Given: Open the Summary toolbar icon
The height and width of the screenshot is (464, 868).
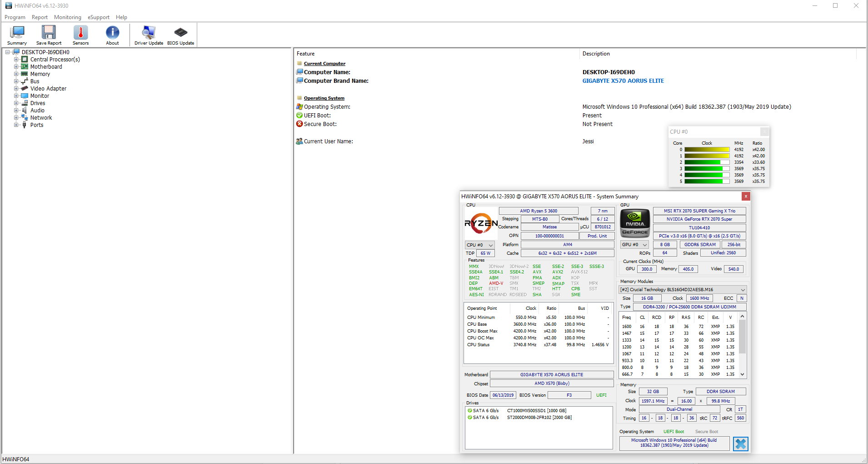Looking at the screenshot, I should click(17, 32).
